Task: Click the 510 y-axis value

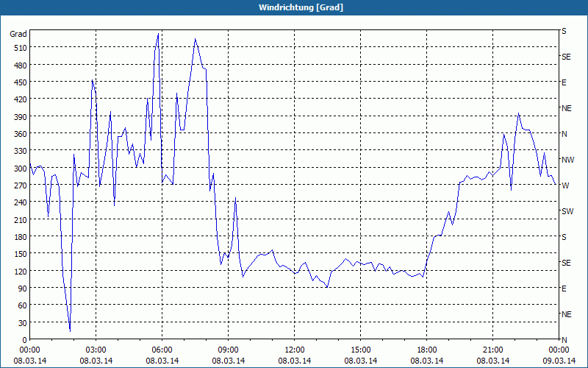Action: 21,48
